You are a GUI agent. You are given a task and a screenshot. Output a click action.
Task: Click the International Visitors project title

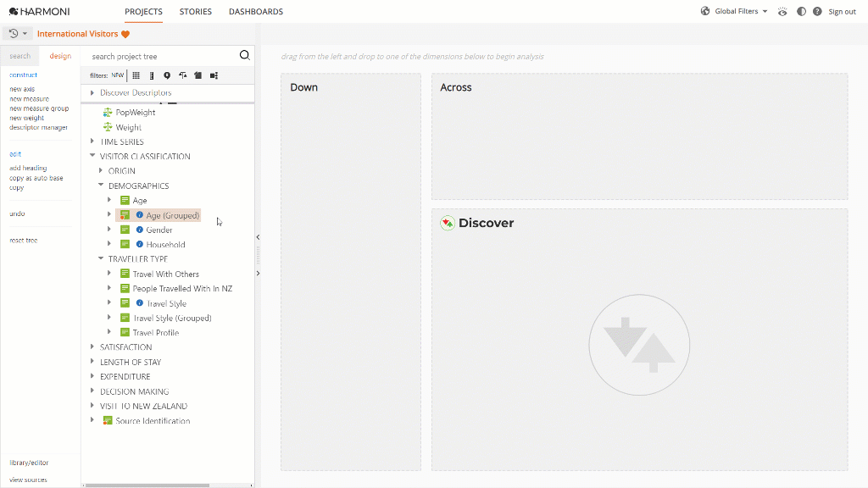[x=77, y=34]
